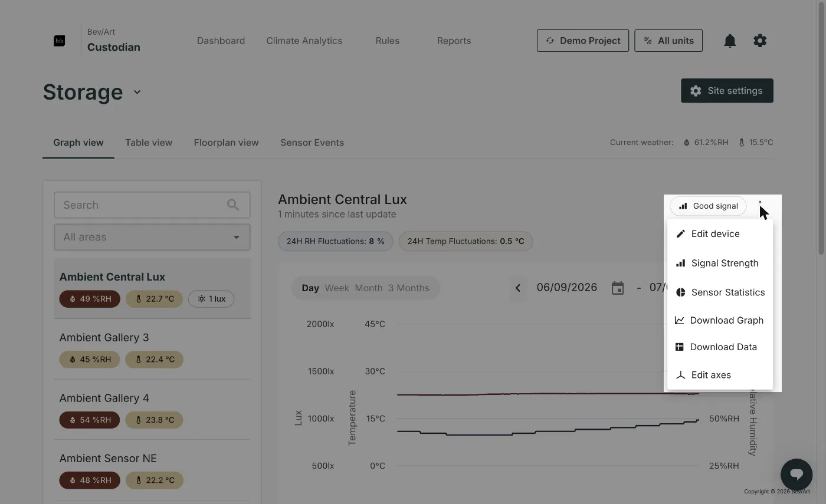Screen dimensions: 826x504
Task: Select the Ambient Gallery 3 sensor
Action: pyautogui.click(x=152, y=349)
